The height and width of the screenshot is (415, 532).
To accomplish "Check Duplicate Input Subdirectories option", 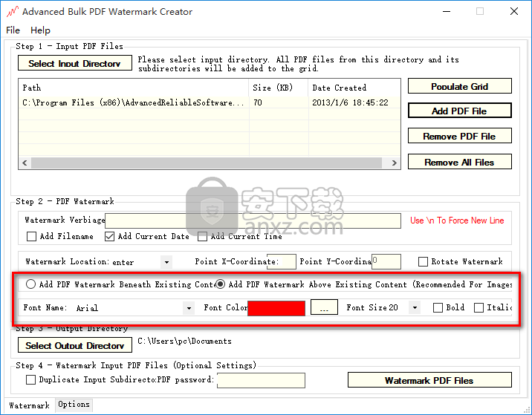I will tap(31, 380).
